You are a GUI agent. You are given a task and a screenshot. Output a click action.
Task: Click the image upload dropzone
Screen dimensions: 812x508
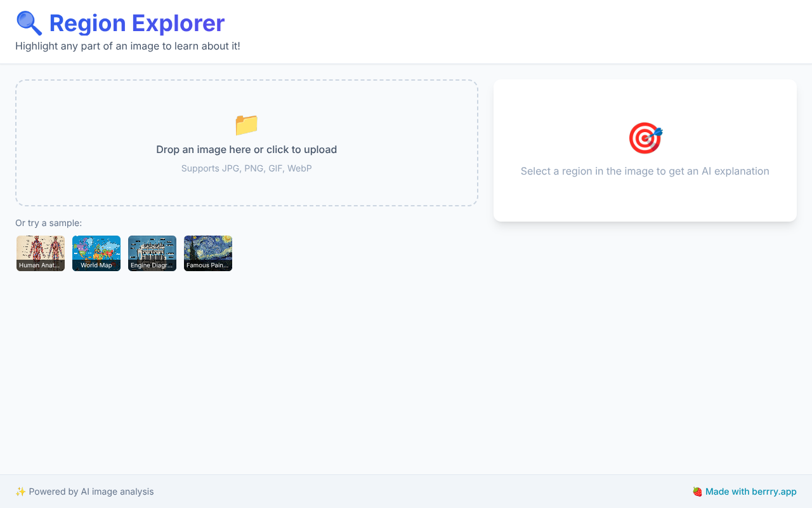(x=246, y=142)
